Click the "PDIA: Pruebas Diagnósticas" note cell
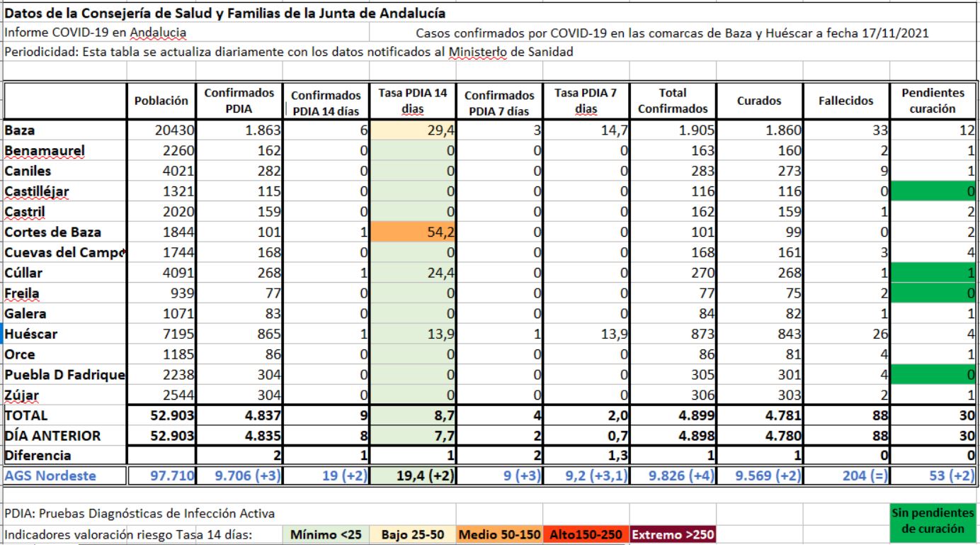Image resolution: width=980 pixels, height=545 pixels. (x=142, y=513)
